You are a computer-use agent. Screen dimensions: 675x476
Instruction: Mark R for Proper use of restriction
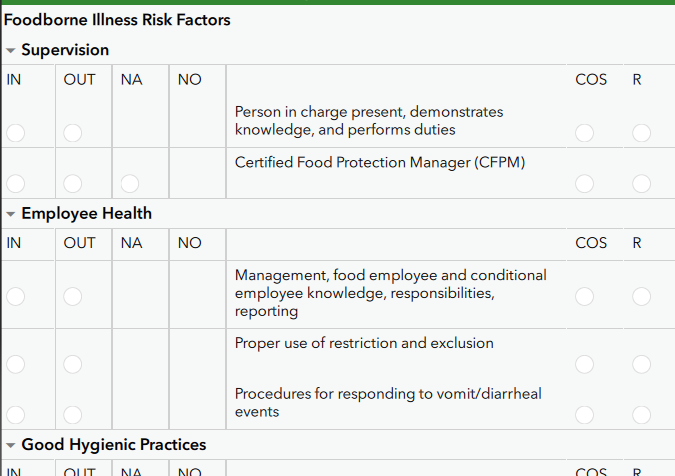click(641, 364)
